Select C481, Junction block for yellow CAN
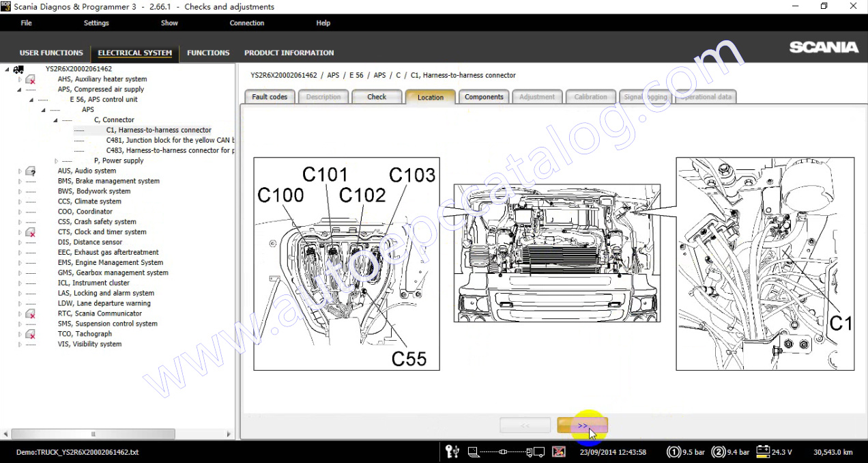Viewport: 868px width, 463px height. [x=170, y=140]
